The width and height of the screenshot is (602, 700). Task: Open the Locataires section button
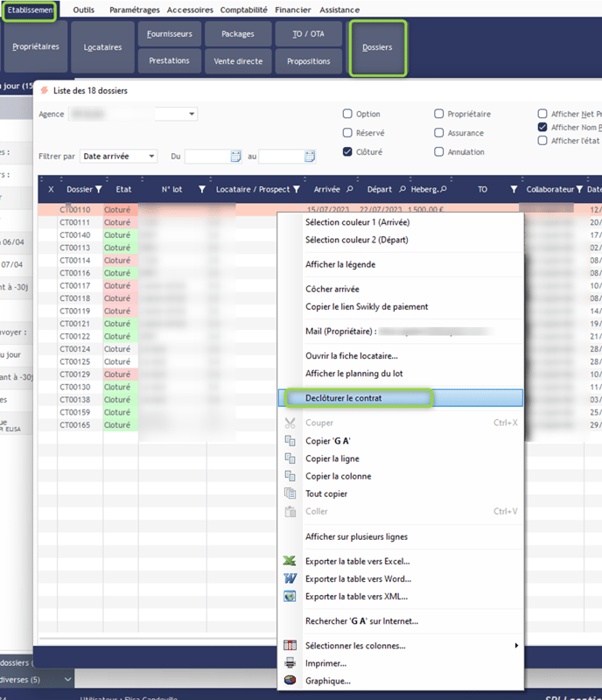coord(102,47)
